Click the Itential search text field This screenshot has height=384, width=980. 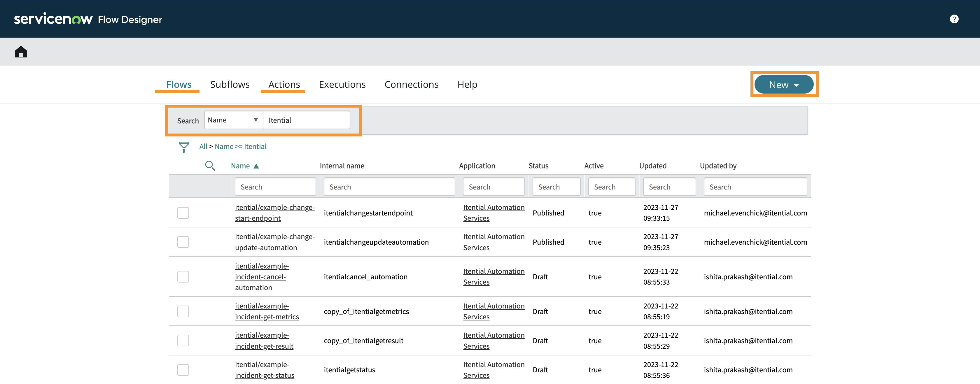coord(306,120)
